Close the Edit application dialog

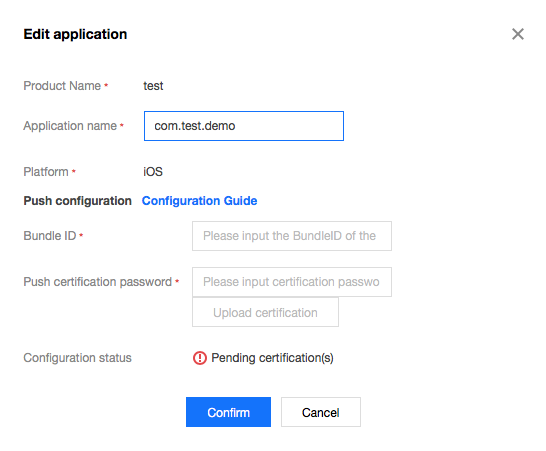coord(518,34)
